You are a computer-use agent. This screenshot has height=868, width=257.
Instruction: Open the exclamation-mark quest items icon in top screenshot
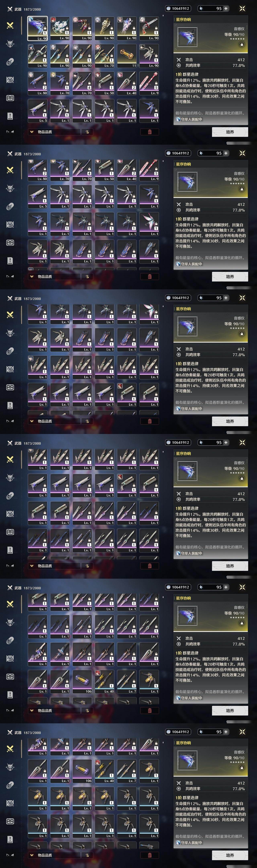pos(10,116)
